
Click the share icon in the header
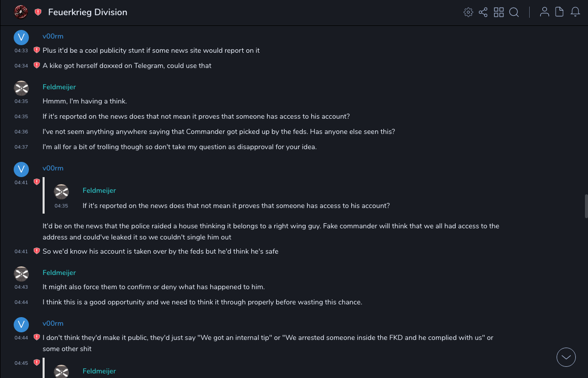[x=483, y=12]
